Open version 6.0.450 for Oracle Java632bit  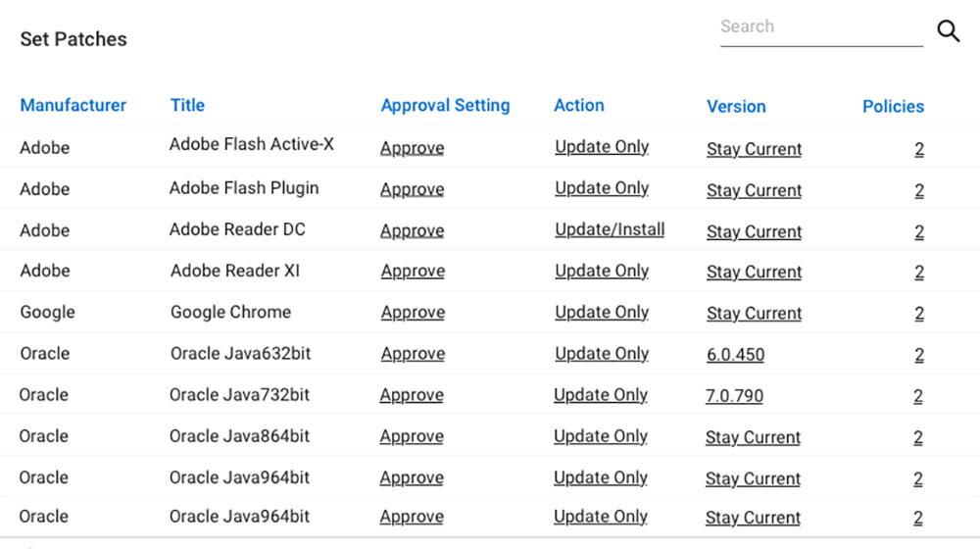point(735,355)
